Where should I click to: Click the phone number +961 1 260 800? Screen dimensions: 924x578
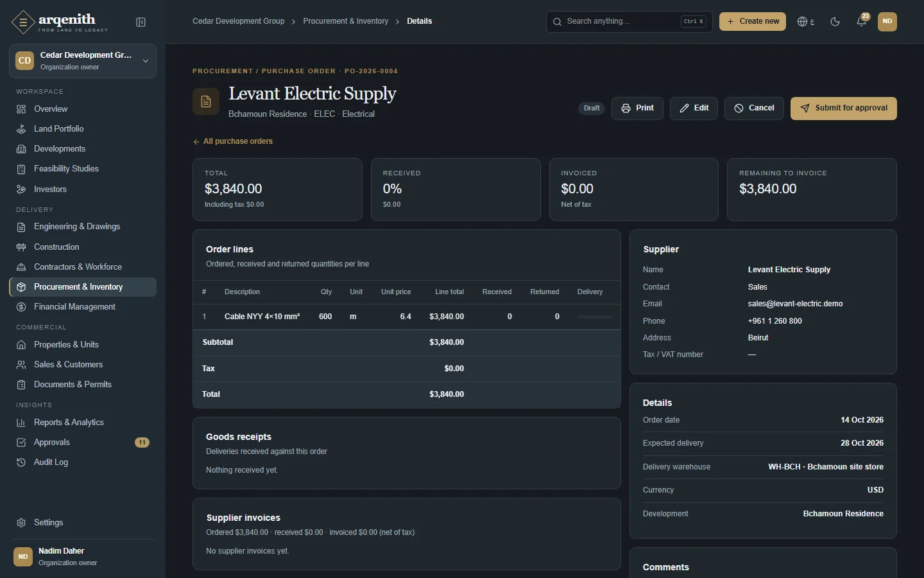[775, 321]
